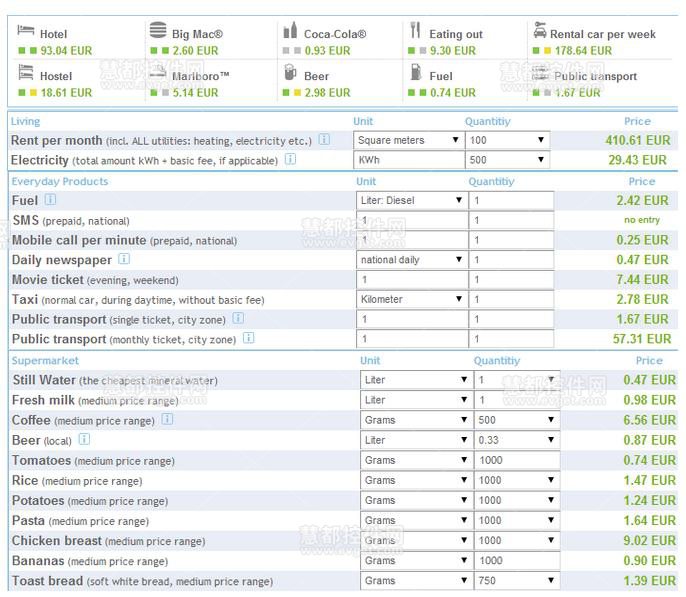This screenshot has width=686, height=597.
Task: Open the Coffee quantity 500 dropdown
Action: (512, 420)
